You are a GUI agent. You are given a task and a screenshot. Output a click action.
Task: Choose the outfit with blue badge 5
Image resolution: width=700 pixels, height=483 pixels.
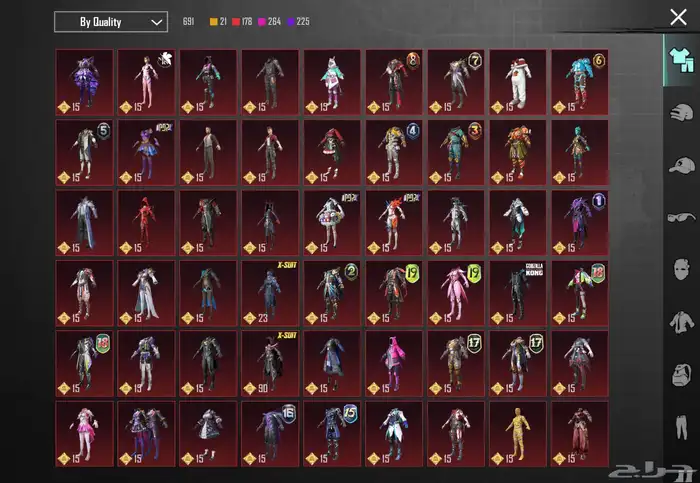(84, 151)
